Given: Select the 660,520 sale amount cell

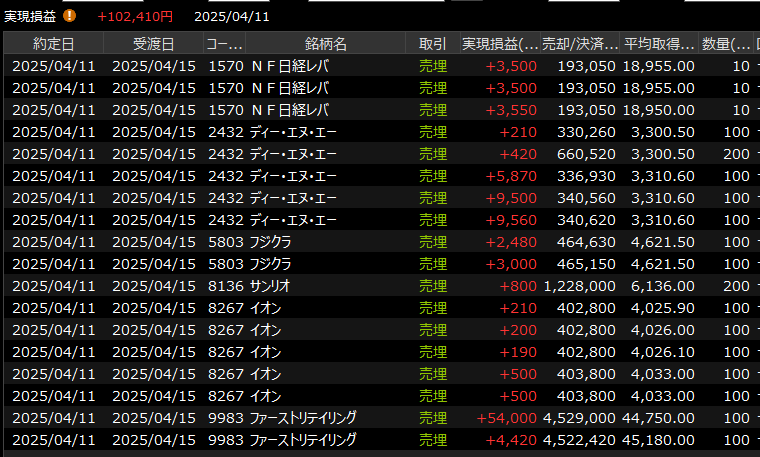Looking at the screenshot, I should coord(586,153).
